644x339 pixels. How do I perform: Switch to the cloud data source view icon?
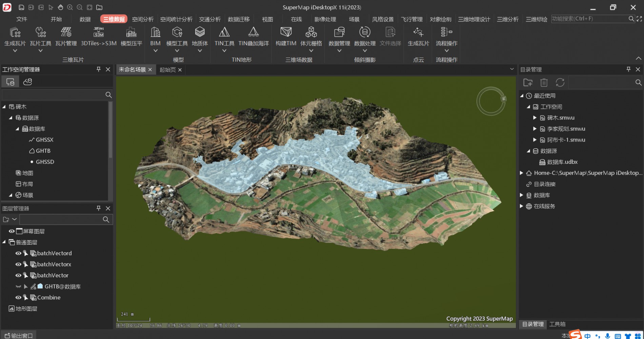coord(27,82)
